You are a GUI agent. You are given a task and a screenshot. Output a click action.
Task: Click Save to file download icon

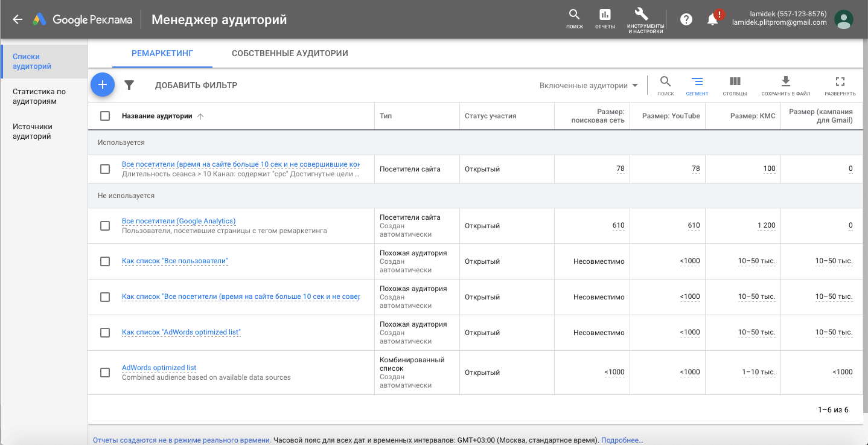pyautogui.click(x=785, y=85)
